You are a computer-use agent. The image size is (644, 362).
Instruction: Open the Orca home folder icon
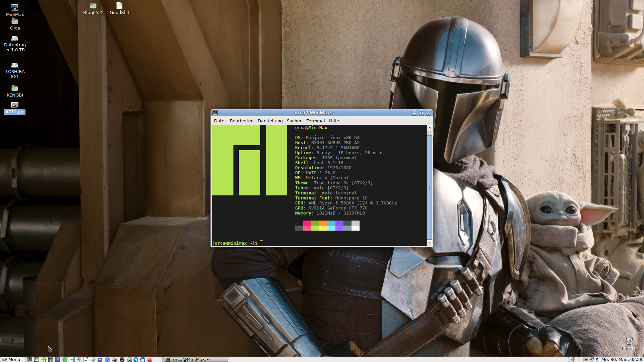15,24
